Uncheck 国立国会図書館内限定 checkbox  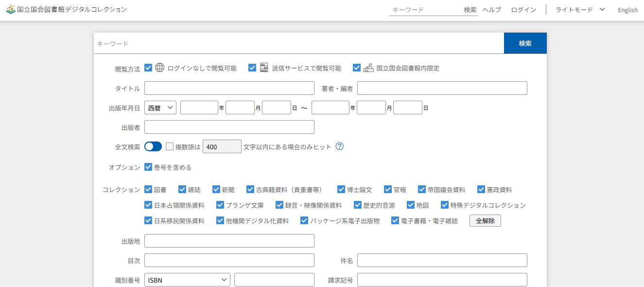pyautogui.click(x=357, y=68)
